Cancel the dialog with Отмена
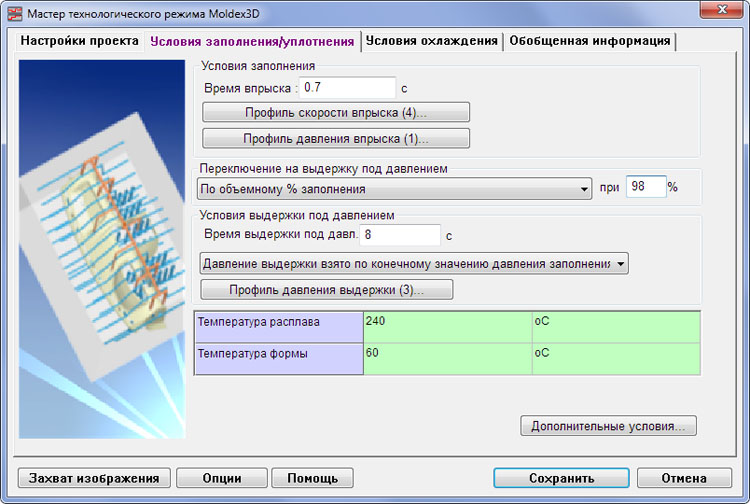Screen dimensions: 750x504 (684, 478)
